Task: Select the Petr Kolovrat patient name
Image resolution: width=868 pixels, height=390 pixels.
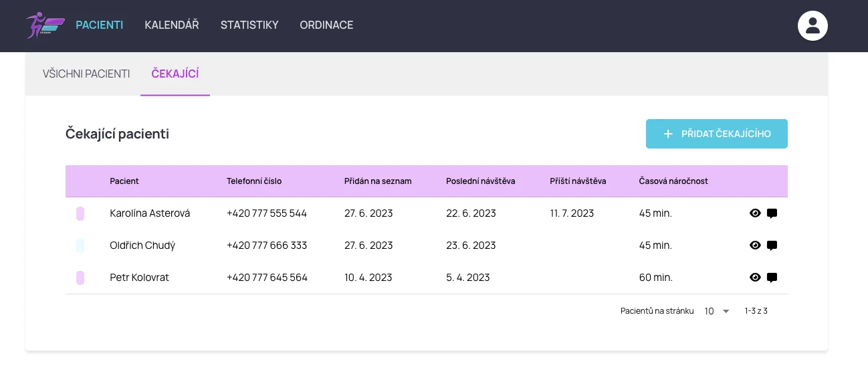Action: click(139, 278)
